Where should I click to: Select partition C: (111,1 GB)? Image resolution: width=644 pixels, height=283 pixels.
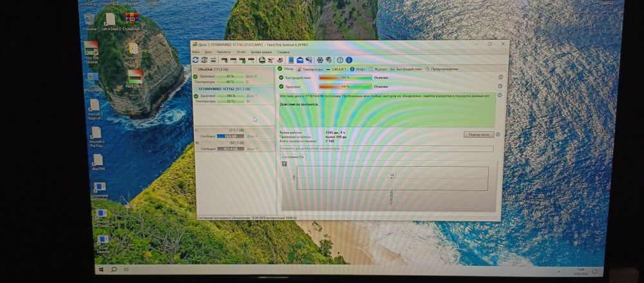(x=234, y=133)
